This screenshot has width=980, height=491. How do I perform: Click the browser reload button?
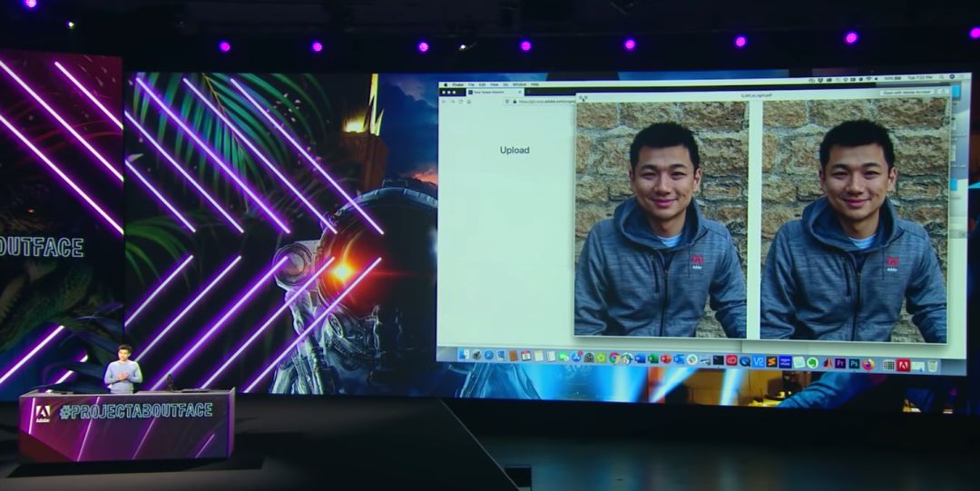click(461, 102)
